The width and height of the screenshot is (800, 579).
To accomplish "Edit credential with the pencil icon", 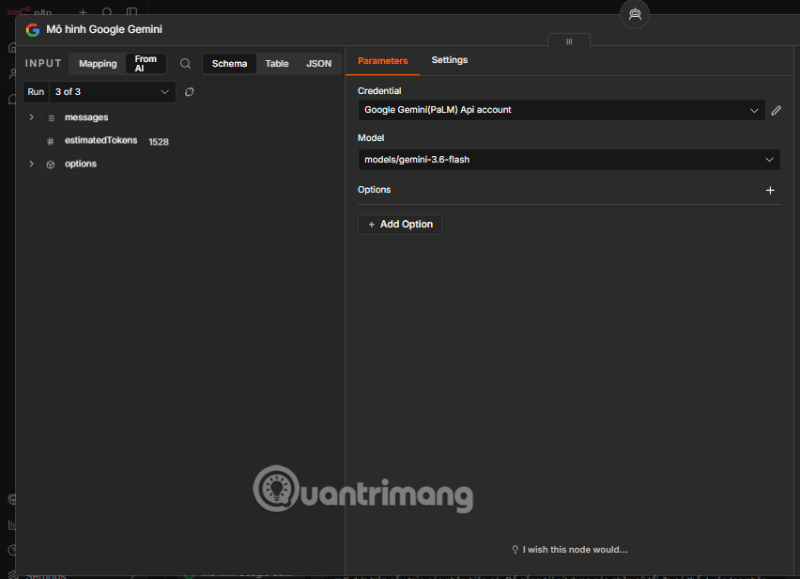I will tap(776, 110).
